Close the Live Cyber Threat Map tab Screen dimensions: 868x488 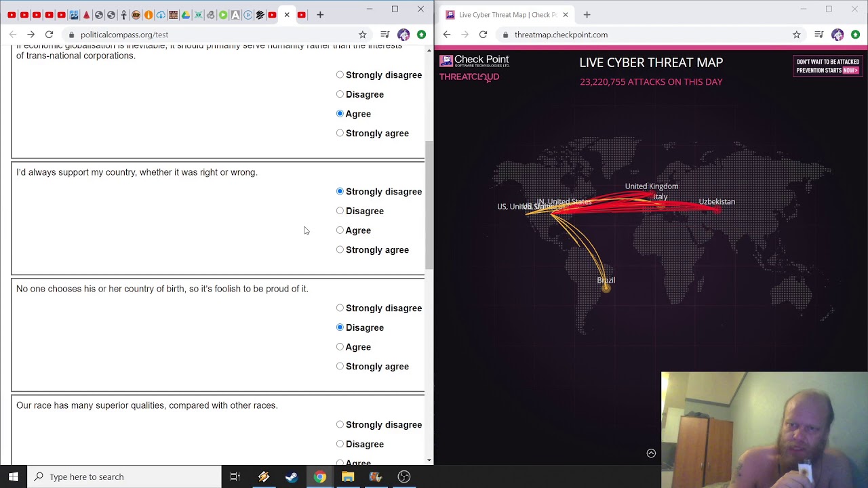(565, 15)
